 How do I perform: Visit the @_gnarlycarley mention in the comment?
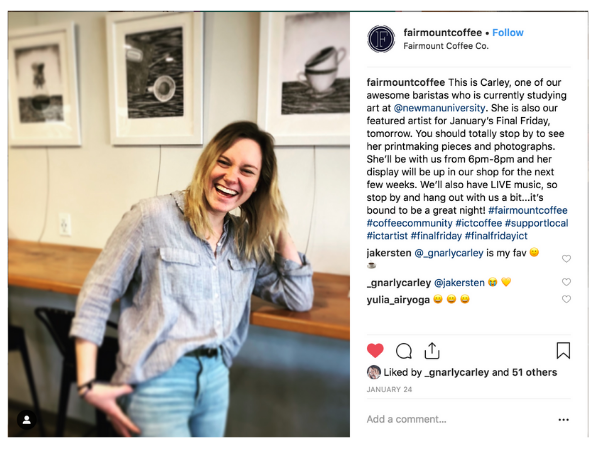click(x=449, y=253)
